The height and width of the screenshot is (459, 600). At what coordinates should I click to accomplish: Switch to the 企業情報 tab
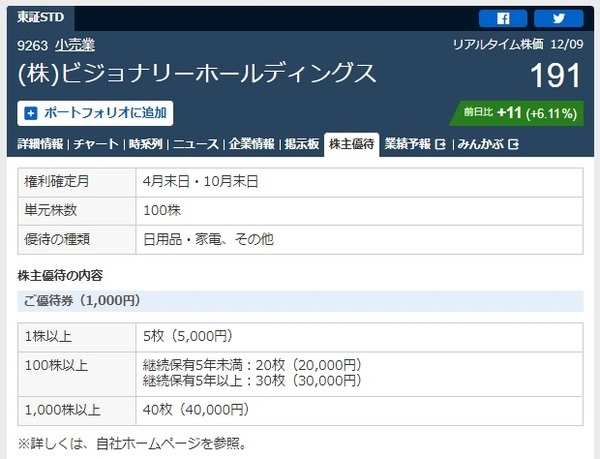point(251,144)
